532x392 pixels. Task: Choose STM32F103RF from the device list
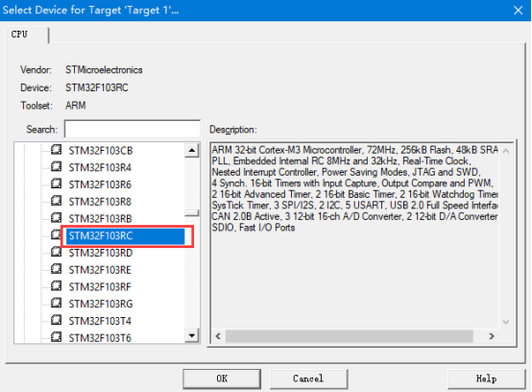point(100,286)
